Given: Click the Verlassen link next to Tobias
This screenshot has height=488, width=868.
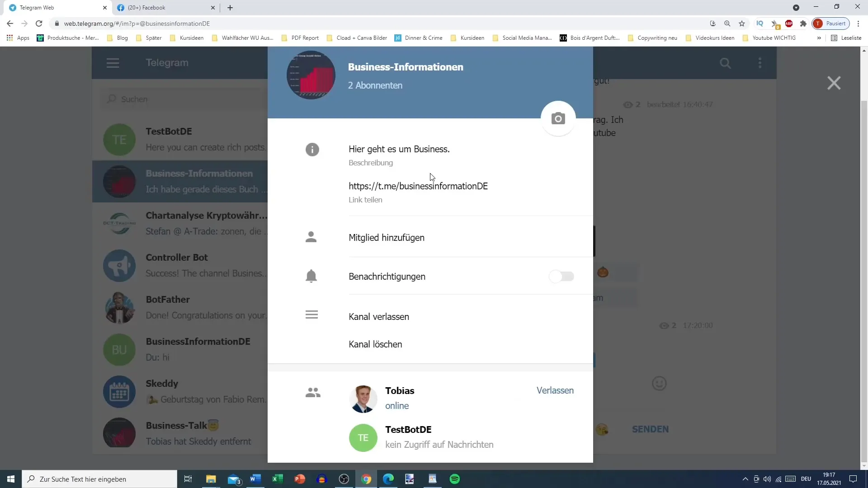Looking at the screenshot, I should 555,390.
